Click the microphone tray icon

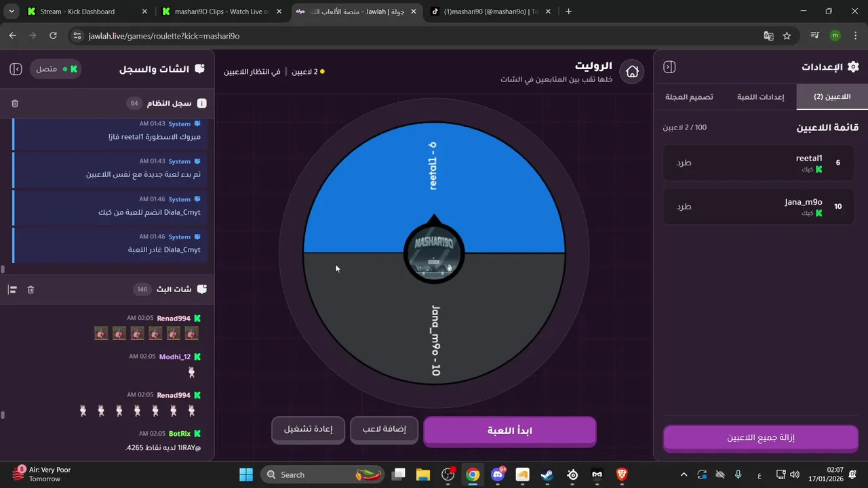click(738, 474)
